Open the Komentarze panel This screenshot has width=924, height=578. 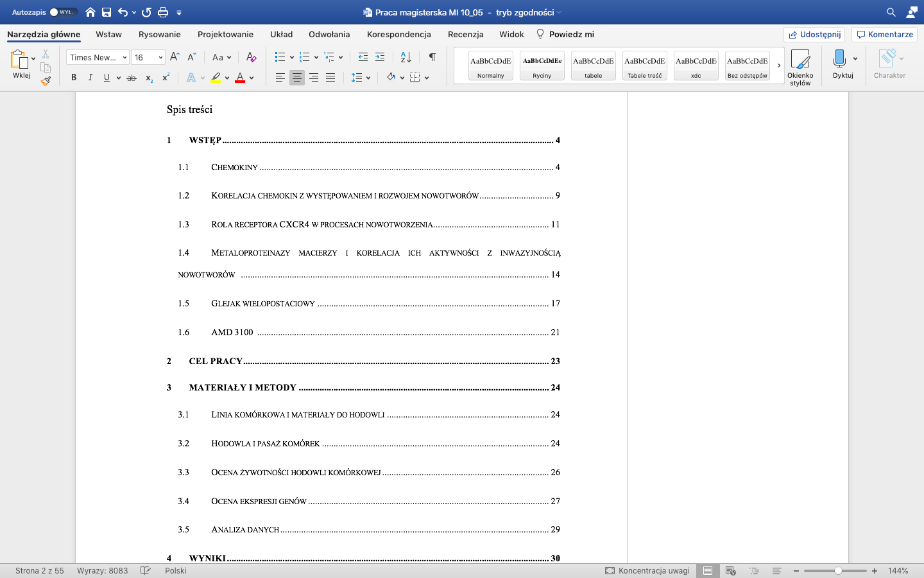[x=884, y=35]
